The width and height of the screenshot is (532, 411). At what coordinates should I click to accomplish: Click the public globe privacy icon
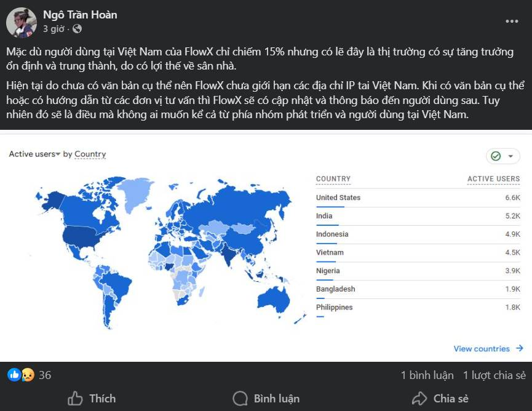tap(77, 29)
